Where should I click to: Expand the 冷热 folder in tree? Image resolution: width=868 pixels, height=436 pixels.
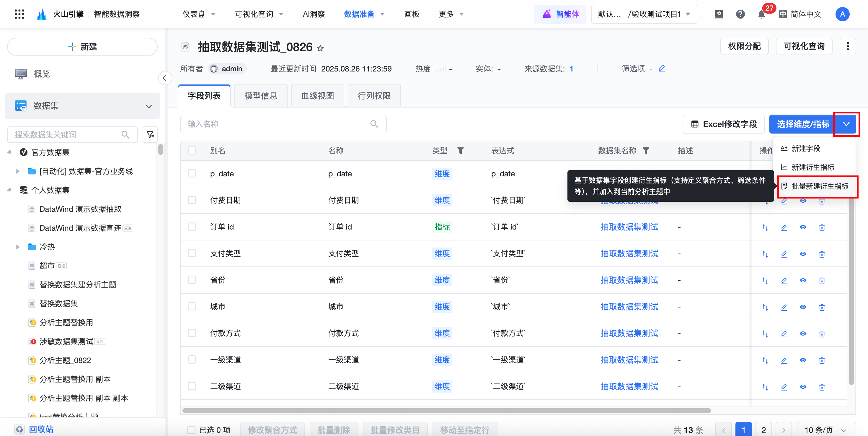point(18,247)
